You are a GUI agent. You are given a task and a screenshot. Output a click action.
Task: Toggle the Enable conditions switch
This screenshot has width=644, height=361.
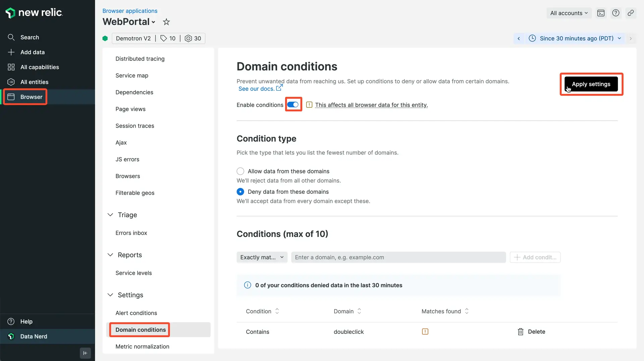[293, 105]
